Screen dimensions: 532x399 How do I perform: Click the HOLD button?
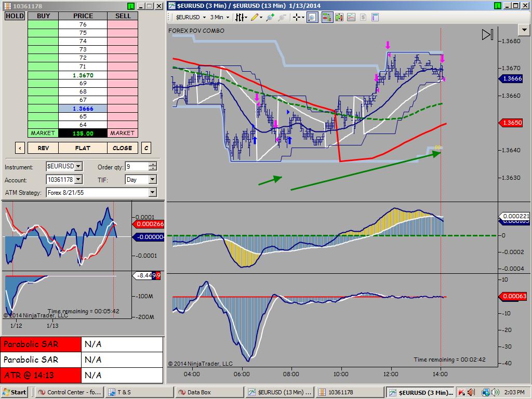point(15,16)
